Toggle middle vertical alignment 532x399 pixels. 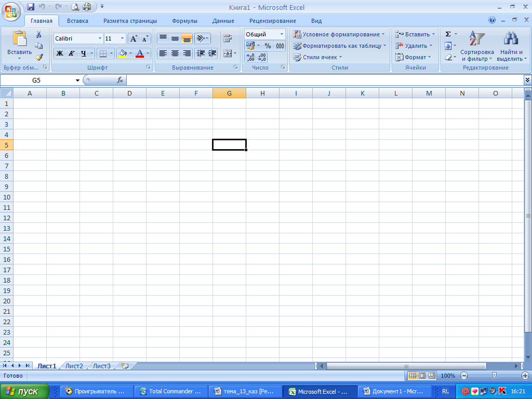coord(175,38)
